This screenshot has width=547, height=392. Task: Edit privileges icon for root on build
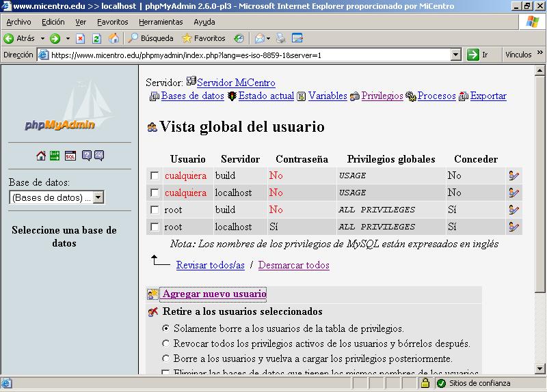pyautogui.click(x=513, y=210)
